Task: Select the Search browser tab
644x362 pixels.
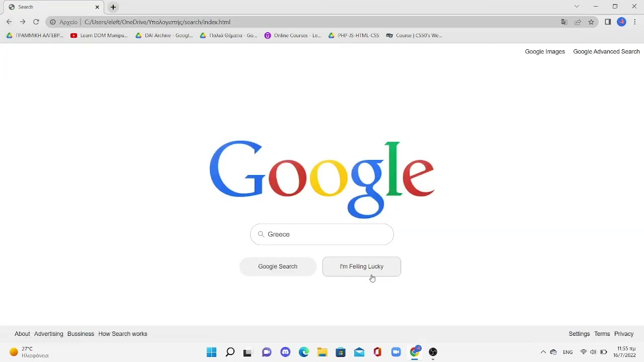Action: [53, 7]
